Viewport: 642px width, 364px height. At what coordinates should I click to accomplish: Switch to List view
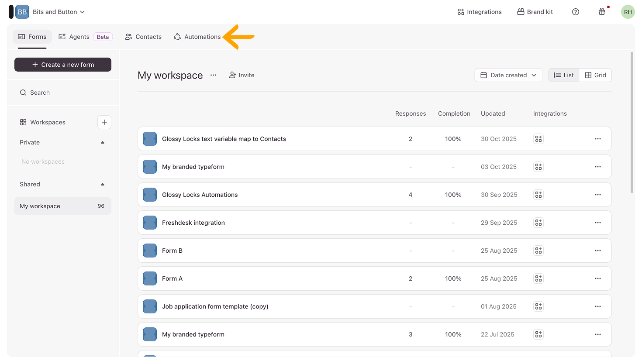tap(564, 75)
